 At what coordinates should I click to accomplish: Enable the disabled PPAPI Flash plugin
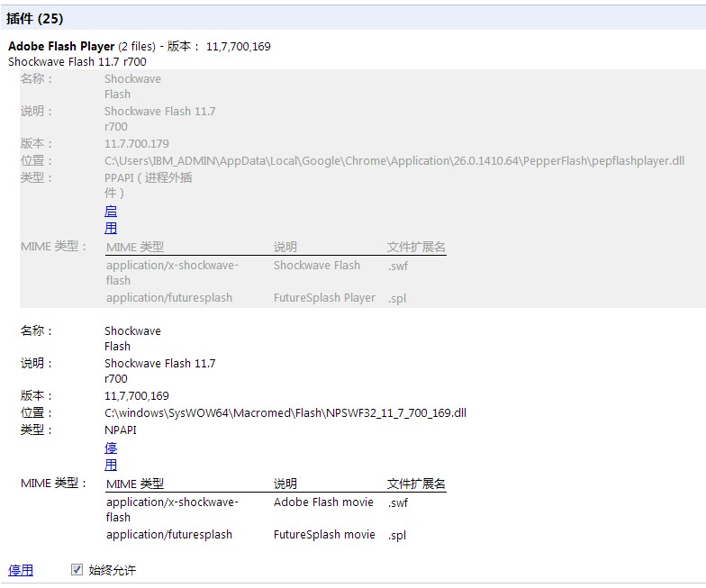[x=111, y=220]
